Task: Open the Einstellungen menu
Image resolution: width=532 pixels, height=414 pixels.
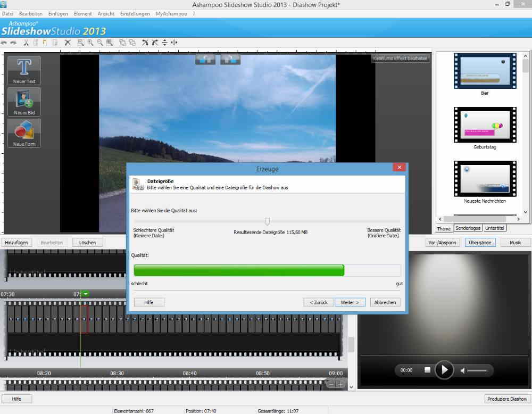Action: [x=135, y=13]
